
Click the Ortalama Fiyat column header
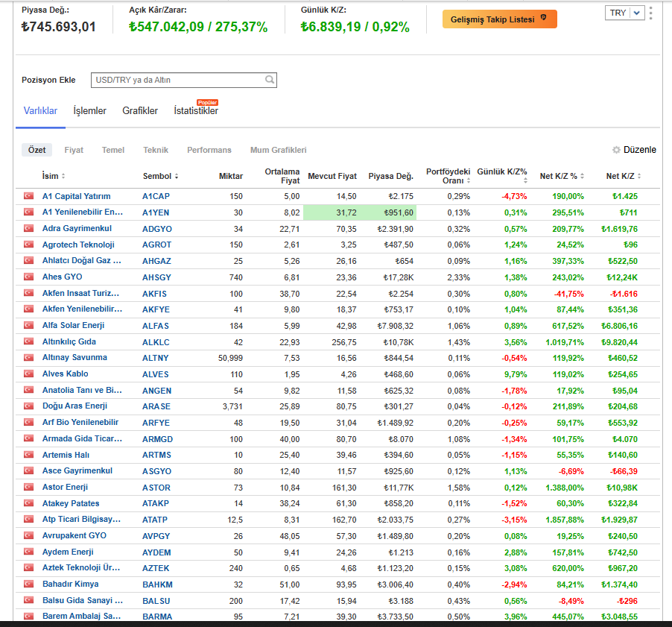282,176
